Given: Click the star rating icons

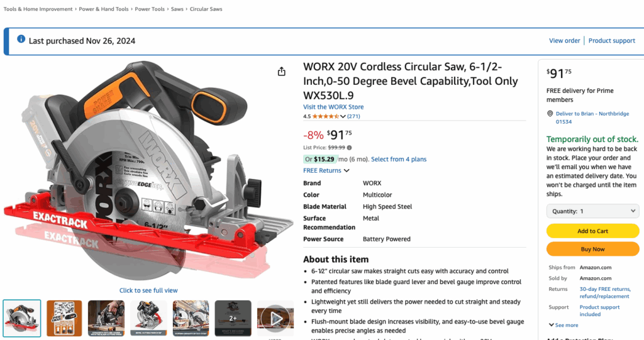Looking at the screenshot, I should tap(326, 116).
